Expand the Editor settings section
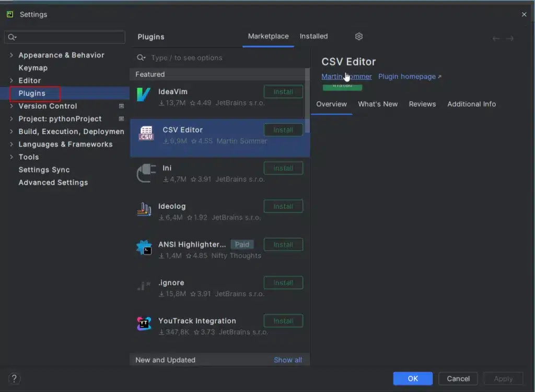This screenshot has height=392, width=535. coord(11,80)
